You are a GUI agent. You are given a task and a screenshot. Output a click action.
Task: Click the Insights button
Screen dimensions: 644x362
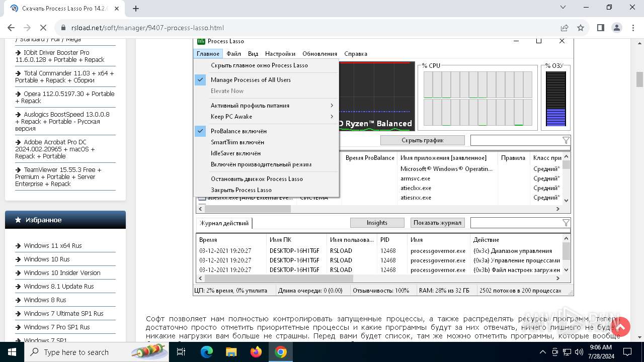(377, 223)
